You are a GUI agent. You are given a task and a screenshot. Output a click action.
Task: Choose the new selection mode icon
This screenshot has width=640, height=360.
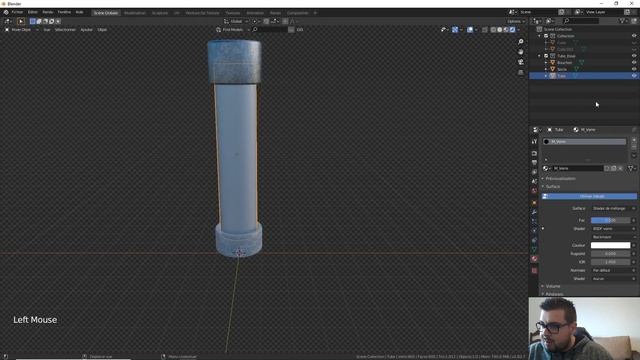click(x=33, y=21)
